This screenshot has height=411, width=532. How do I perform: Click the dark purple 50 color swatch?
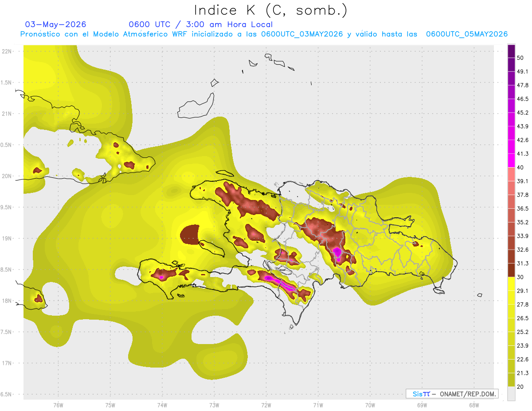point(511,51)
